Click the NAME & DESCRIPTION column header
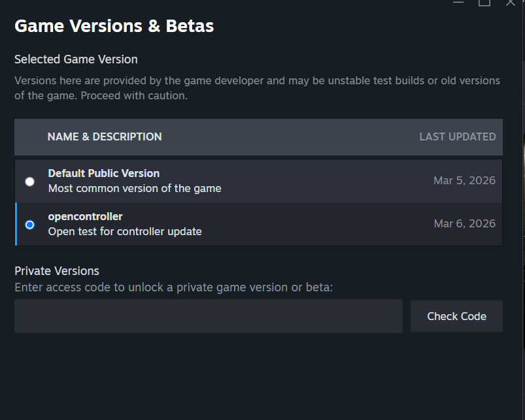 (105, 137)
